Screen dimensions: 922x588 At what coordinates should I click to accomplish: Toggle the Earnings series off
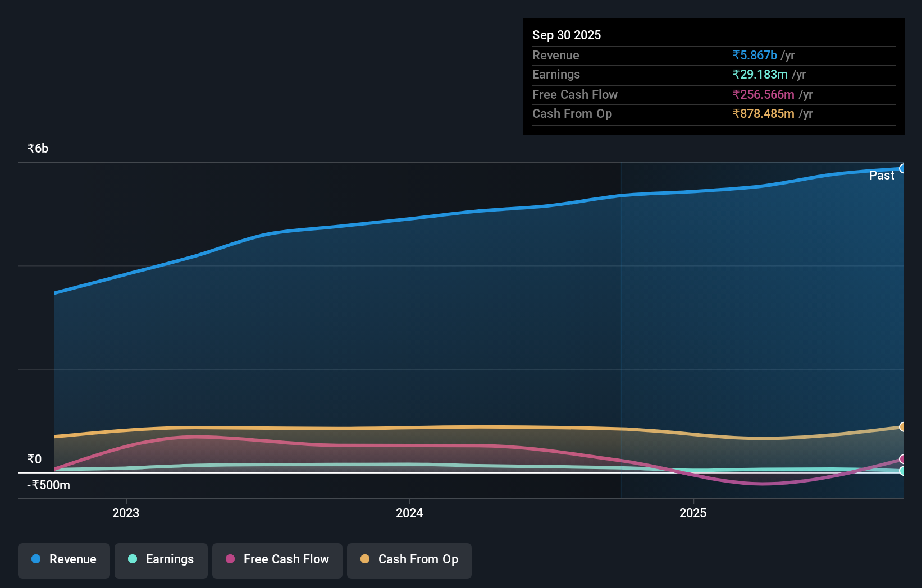pos(161,559)
